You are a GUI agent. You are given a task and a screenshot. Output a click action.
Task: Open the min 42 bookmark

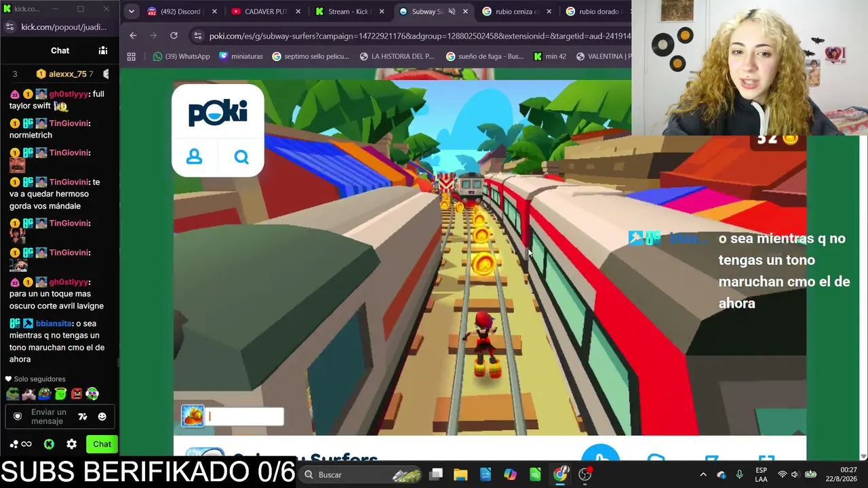[x=549, y=56]
